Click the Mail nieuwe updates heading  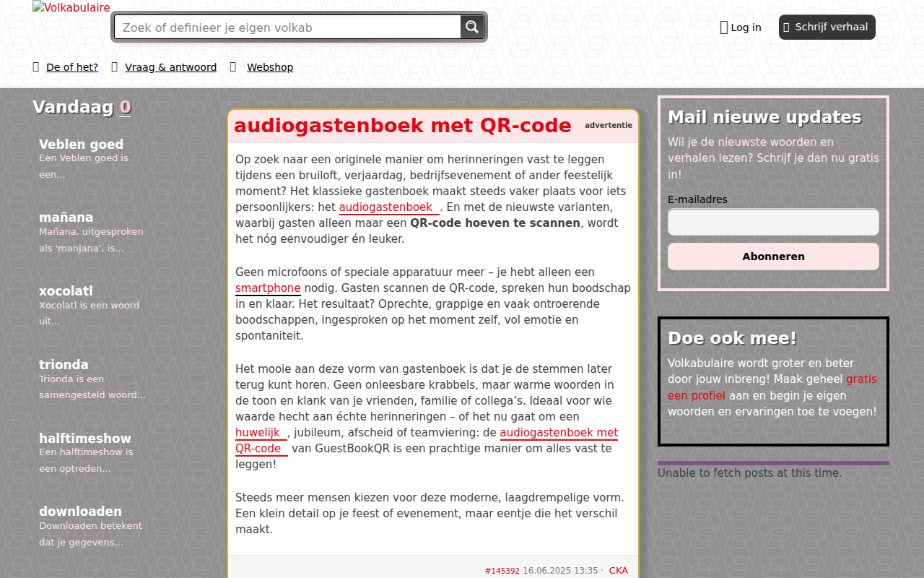[x=764, y=117]
